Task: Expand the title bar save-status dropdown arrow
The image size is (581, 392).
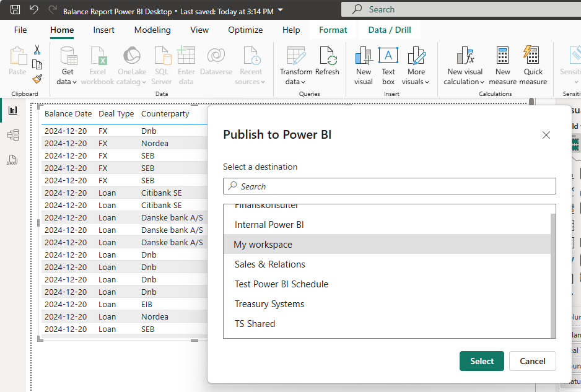Action: point(281,10)
